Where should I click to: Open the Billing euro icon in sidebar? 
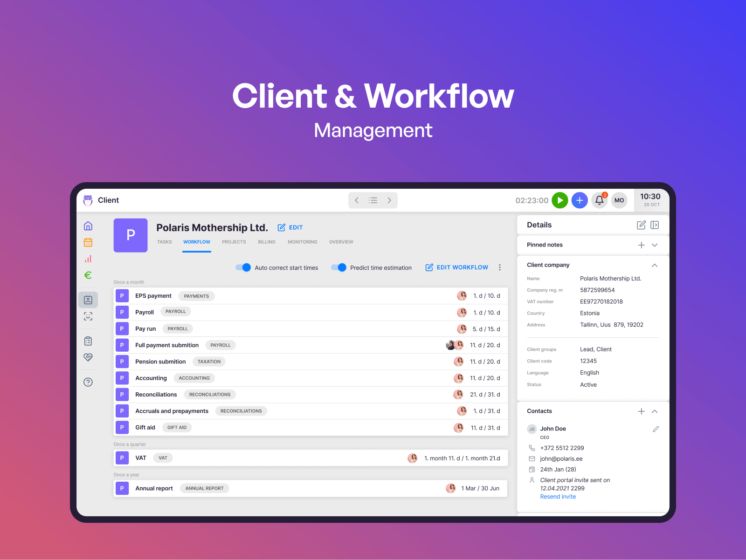tap(88, 275)
